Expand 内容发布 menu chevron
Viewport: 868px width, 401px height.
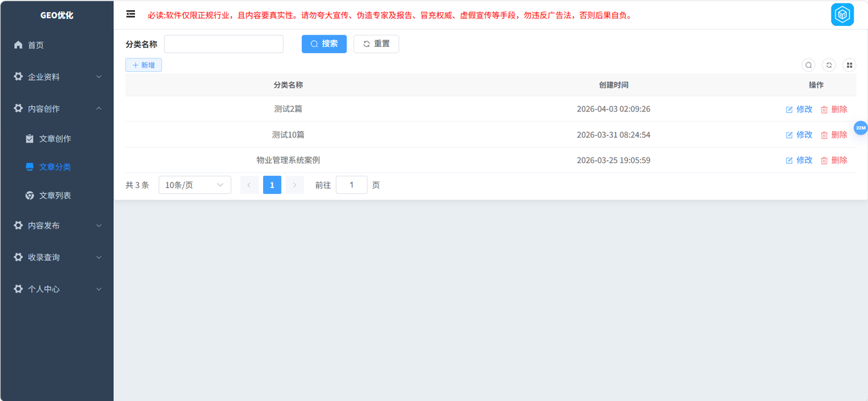coord(99,225)
